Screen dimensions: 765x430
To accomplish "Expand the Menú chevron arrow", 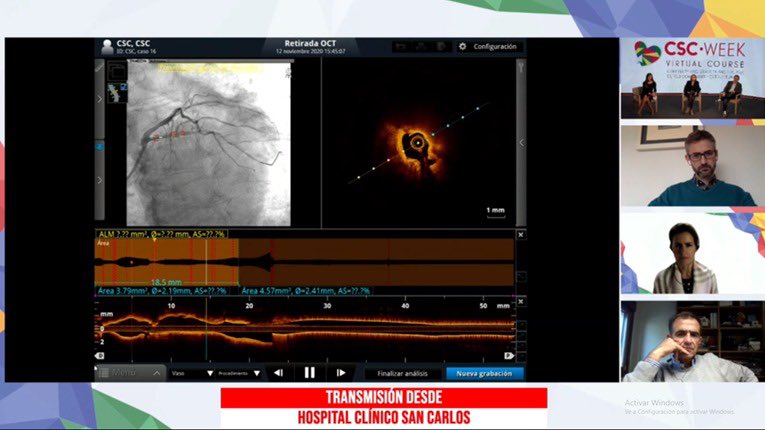I will [x=157, y=373].
